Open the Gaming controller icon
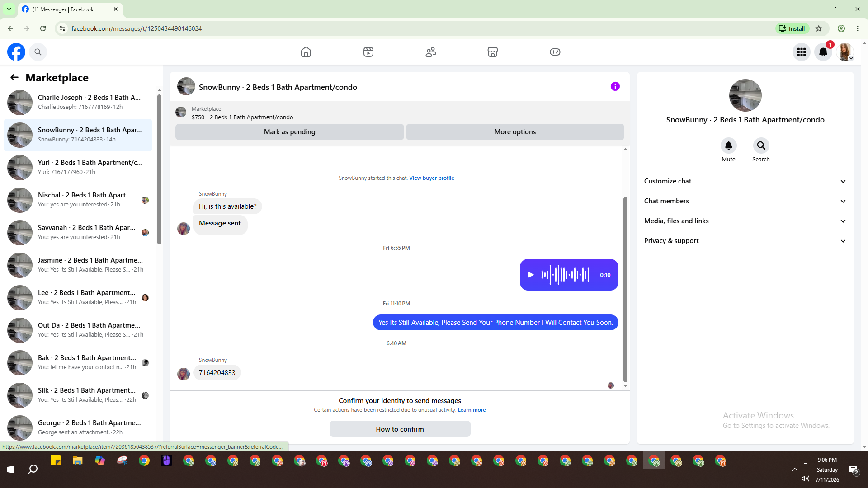Screen dimensions: 868x488 tap(555, 52)
